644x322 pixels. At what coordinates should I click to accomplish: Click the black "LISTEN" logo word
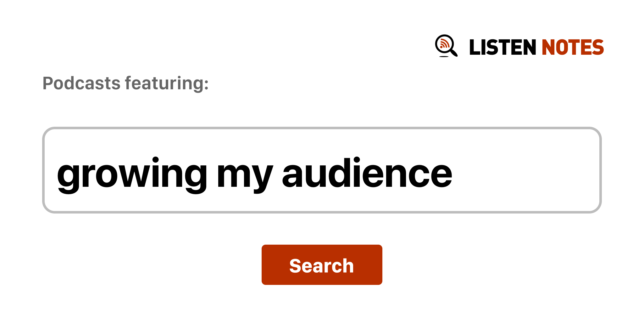coord(502,47)
